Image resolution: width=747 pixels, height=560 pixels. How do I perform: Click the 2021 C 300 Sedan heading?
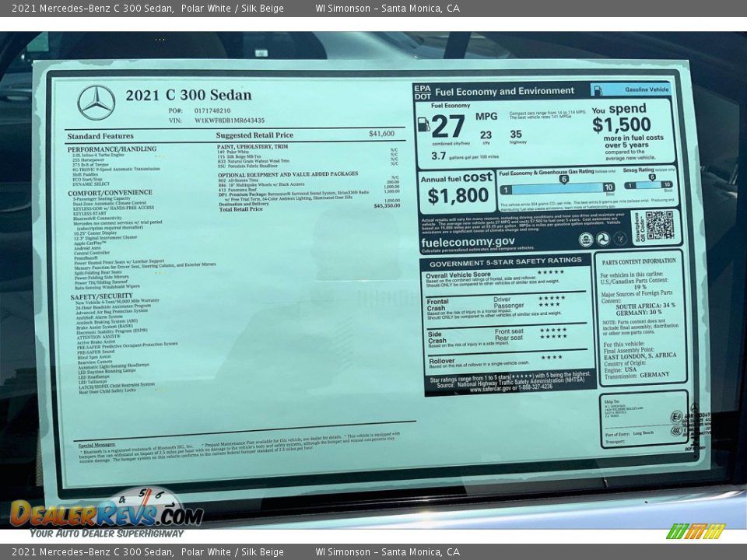(x=188, y=95)
